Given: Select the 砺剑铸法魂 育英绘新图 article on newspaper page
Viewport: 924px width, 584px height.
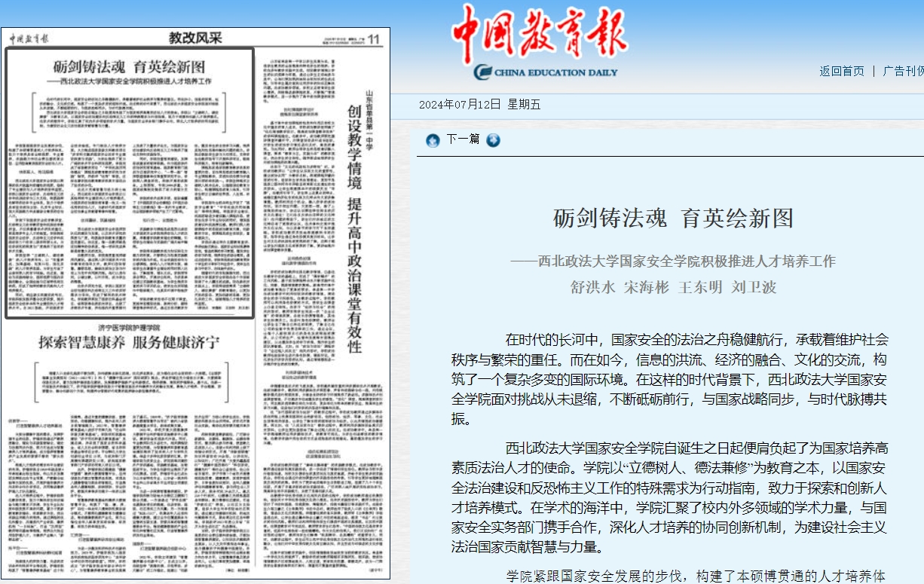Looking at the screenshot, I should (x=129, y=181).
